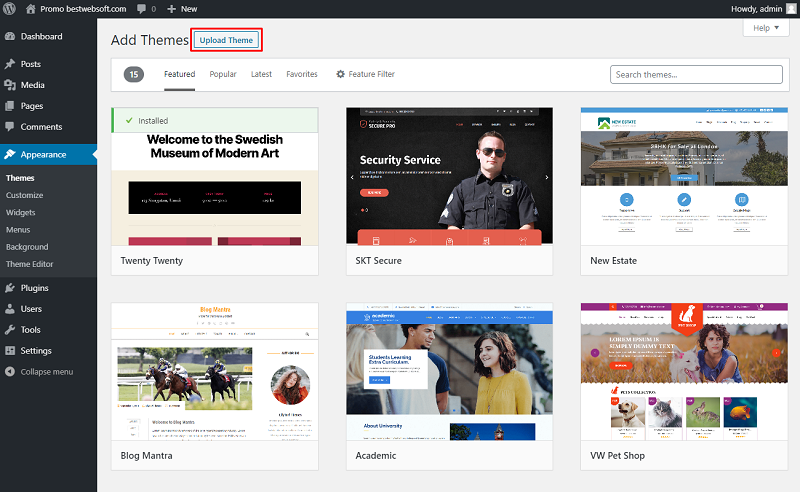Select the VW Pet Shop theme thumbnail
The height and width of the screenshot is (492, 800).
click(x=684, y=372)
